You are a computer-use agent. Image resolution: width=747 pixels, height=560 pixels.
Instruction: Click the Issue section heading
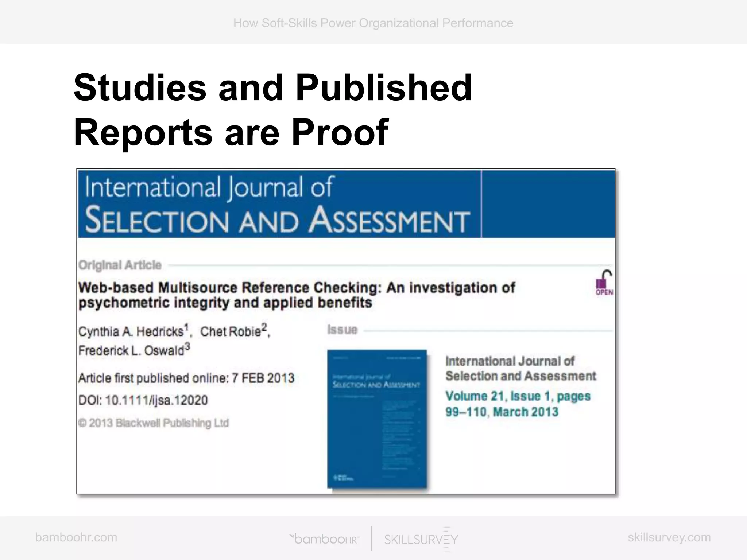[342, 330]
